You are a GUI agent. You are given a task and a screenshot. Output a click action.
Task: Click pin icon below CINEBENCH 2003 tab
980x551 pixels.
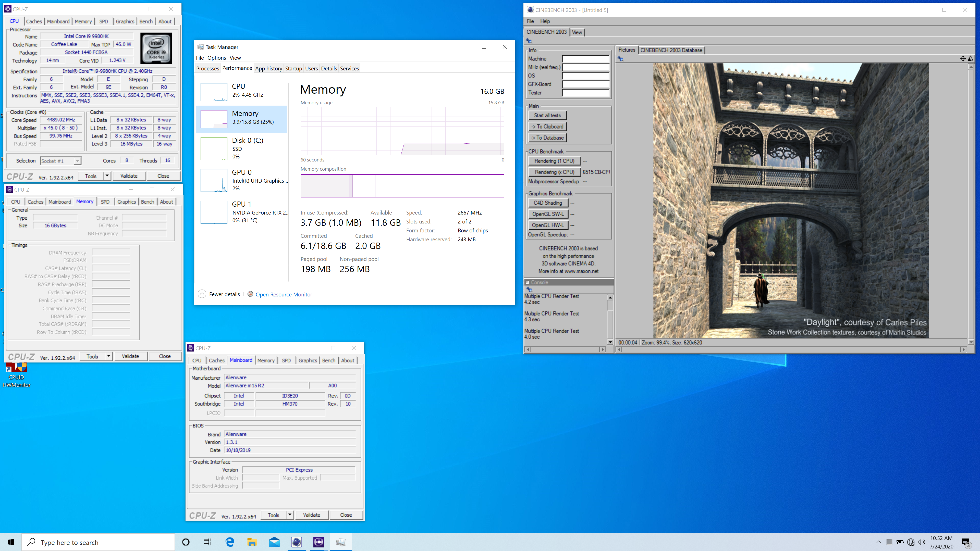click(529, 41)
